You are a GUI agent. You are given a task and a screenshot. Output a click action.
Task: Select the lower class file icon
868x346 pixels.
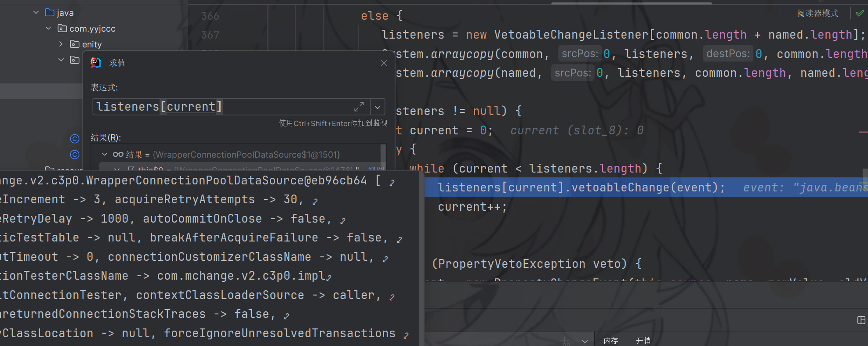75,155
